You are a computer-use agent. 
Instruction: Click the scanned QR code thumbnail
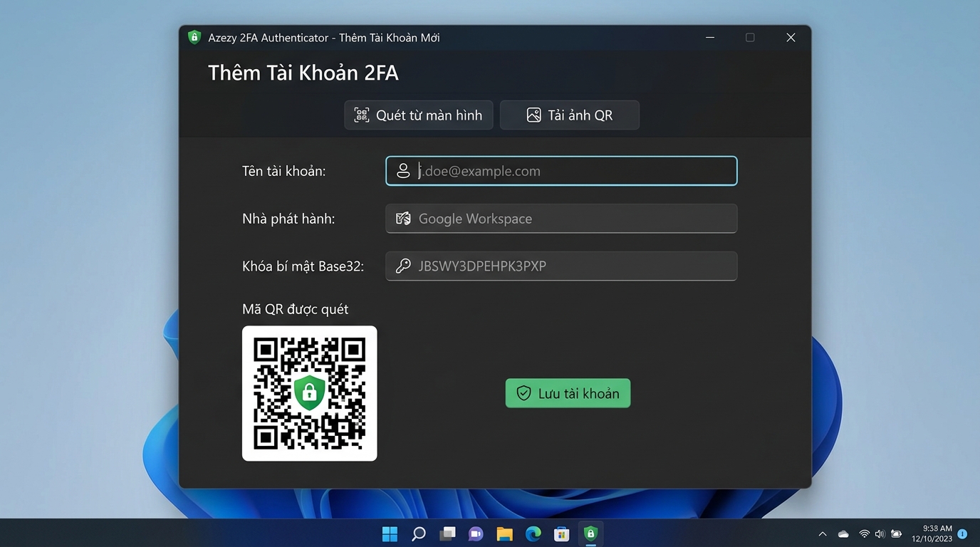[x=310, y=393]
